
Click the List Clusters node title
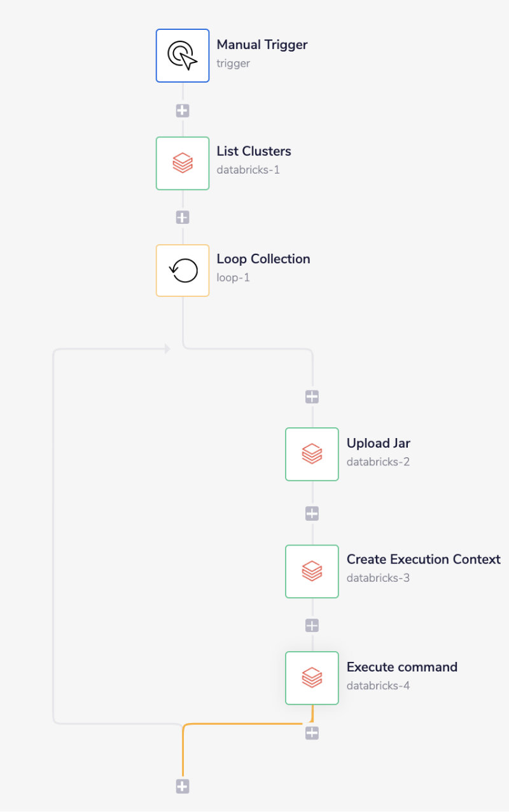254,151
